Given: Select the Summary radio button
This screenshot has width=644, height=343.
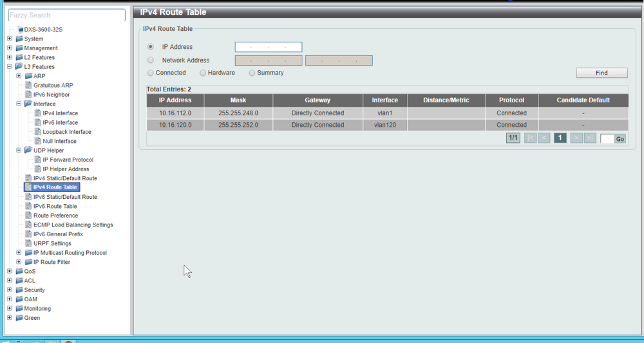Looking at the screenshot, I should (x=252, y=73).
